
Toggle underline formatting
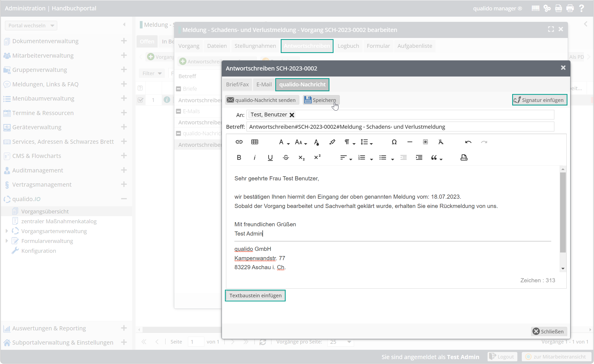tap(270, 158)
